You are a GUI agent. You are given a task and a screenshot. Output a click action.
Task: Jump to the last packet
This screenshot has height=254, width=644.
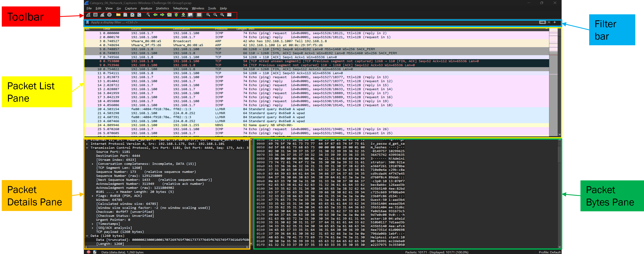[x=183, y=15]
